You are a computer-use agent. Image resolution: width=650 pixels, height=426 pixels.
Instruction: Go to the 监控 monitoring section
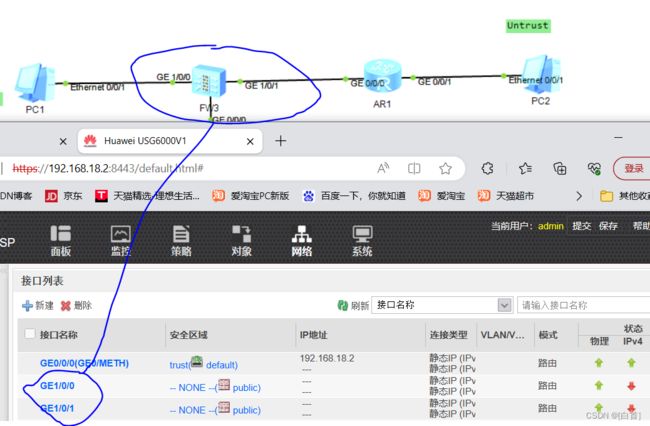(x=121, y=240)
